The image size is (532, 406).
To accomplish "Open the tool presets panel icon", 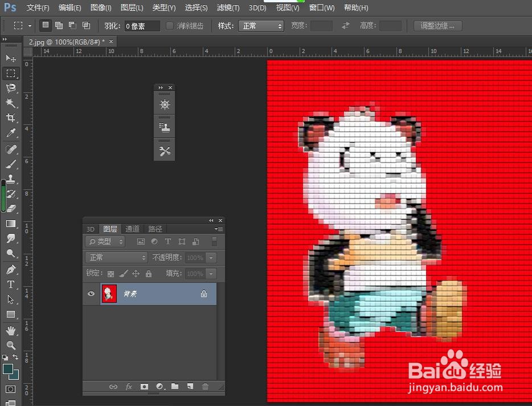I will (165, 151).
